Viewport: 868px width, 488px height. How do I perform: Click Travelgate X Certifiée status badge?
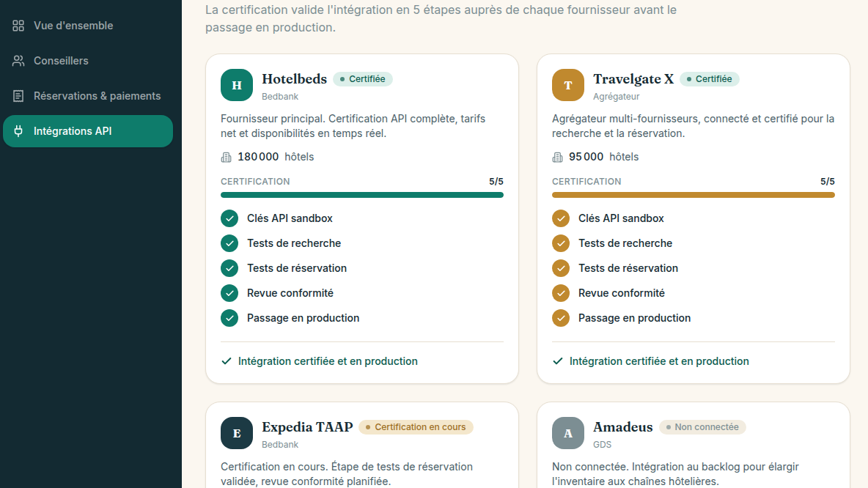[709, 79]
